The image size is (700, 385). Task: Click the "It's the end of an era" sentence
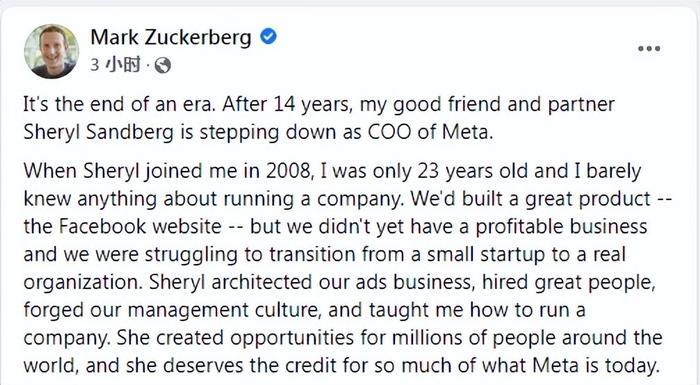(x=120, y=104)
